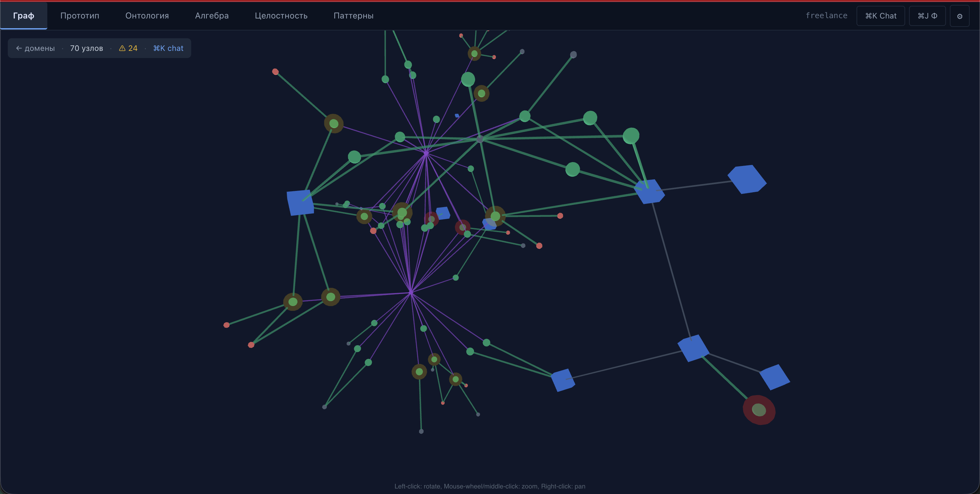Select the large red ringed node
Image resolution: width=980 pixels, height=494 pixels.
(759, 410)
